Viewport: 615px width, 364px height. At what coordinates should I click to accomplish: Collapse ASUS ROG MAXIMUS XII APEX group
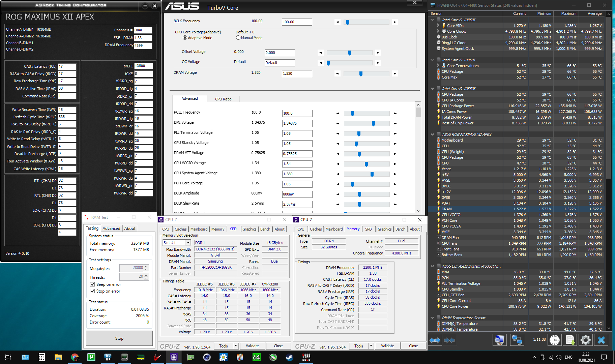click(x=433, y=134)
